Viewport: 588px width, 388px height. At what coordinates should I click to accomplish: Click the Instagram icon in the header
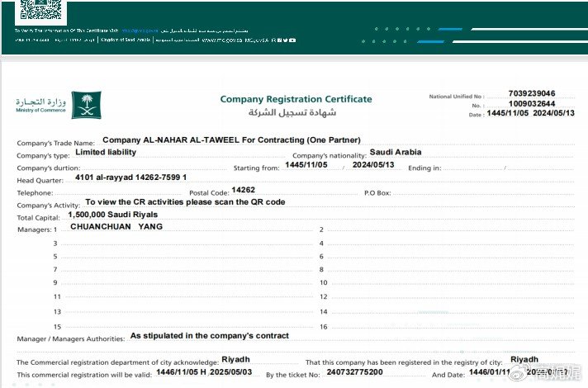[x=279, y=40]
